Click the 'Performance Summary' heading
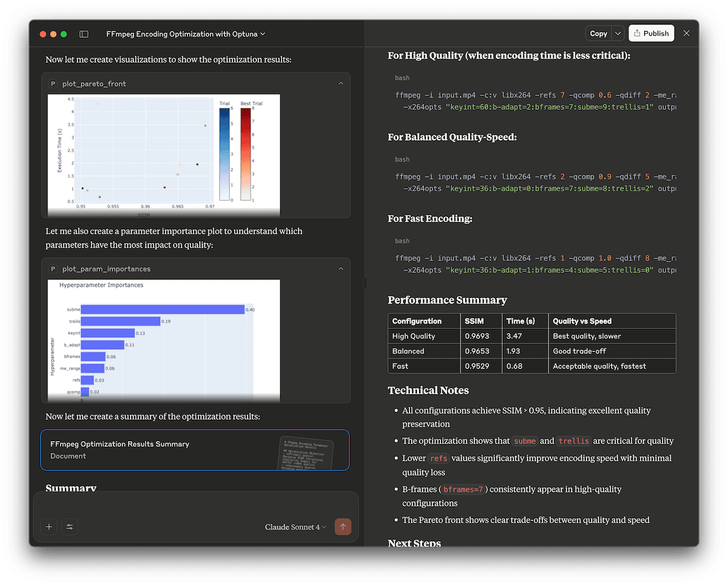The image size is (728, 585). (x=447, y=300)
